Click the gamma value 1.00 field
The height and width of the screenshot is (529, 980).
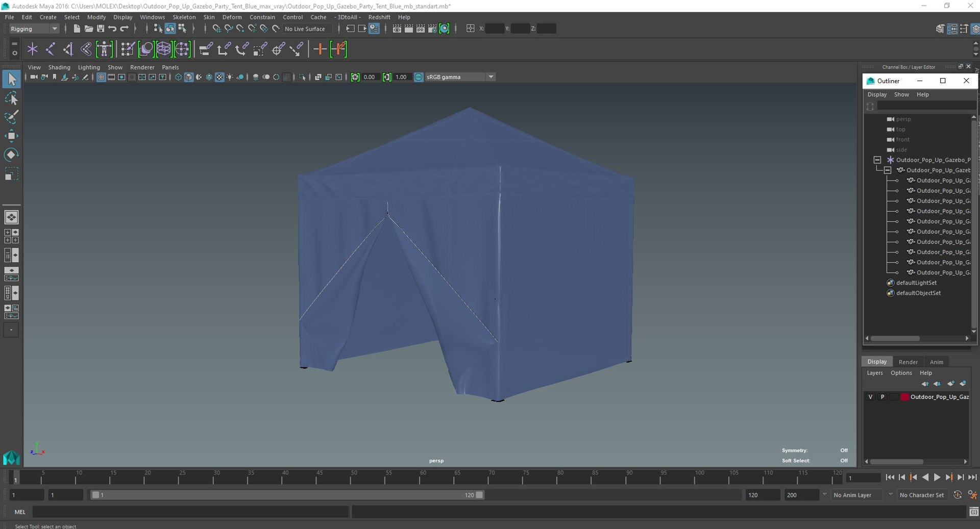coord(402,77)
